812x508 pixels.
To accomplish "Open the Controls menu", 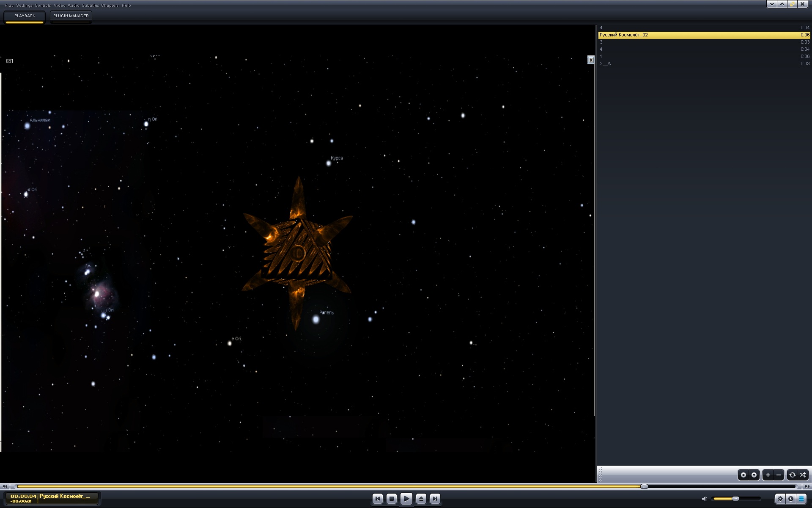I will (x=43, y=6).
